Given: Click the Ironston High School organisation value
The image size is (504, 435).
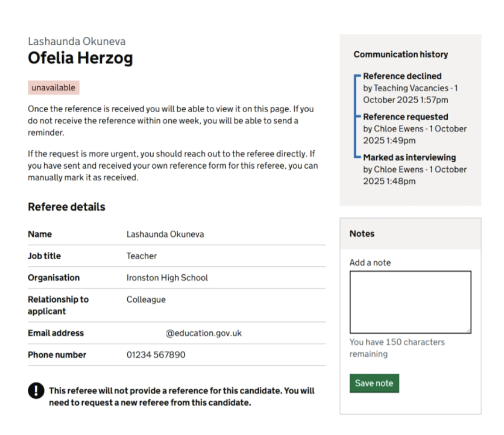Looking at the screenshot, I should [167, 278].
